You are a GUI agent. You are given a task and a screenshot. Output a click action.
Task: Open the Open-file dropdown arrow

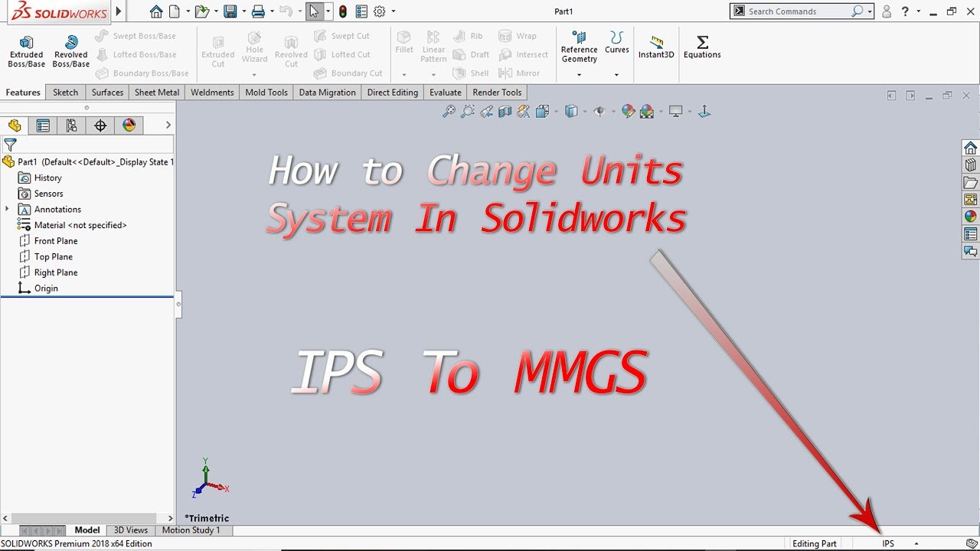tap(214, 11)
